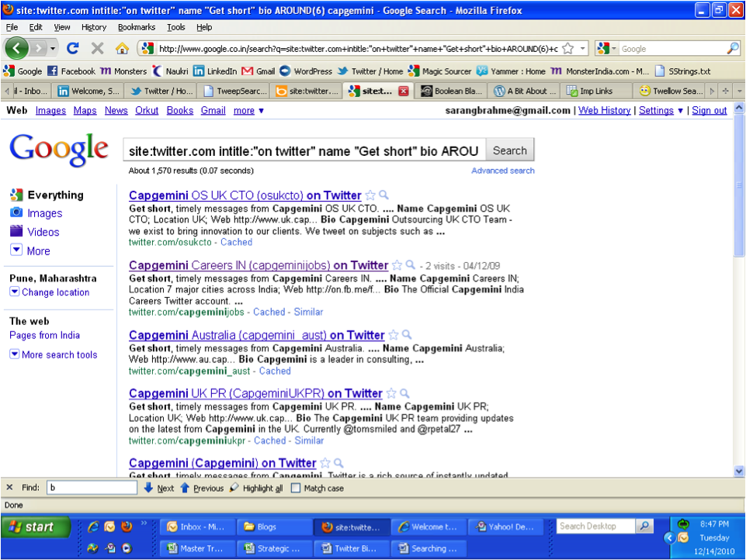The image size is (746, 560).
Task: Go back with the green Back arrow
Action: pos(16,48)
